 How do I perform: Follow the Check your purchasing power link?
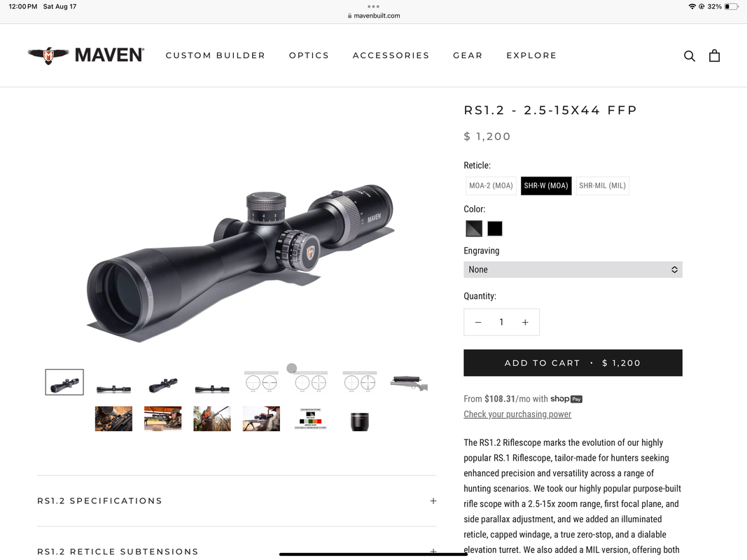click(x=517, y=414)
